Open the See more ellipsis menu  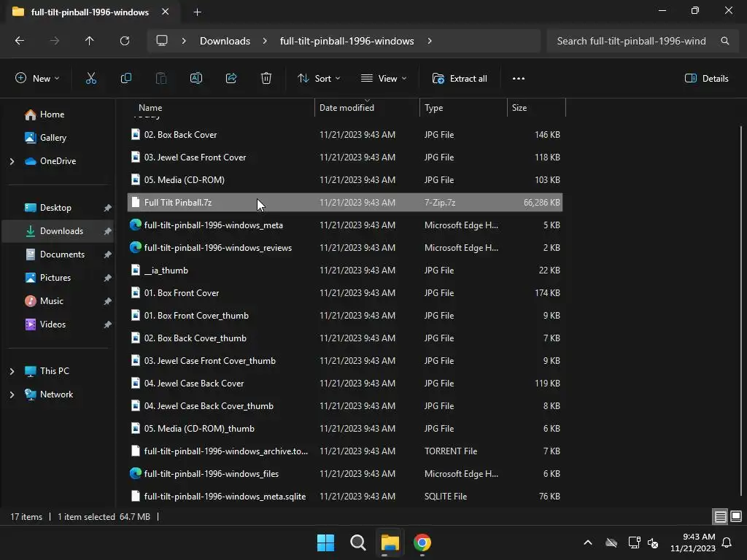[x=519, y=79]
